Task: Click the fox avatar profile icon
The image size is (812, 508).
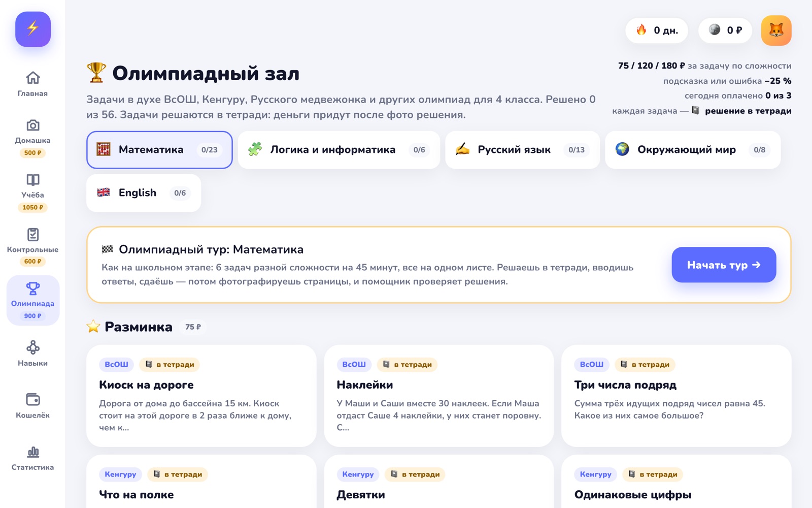Action: click(776, 30)
